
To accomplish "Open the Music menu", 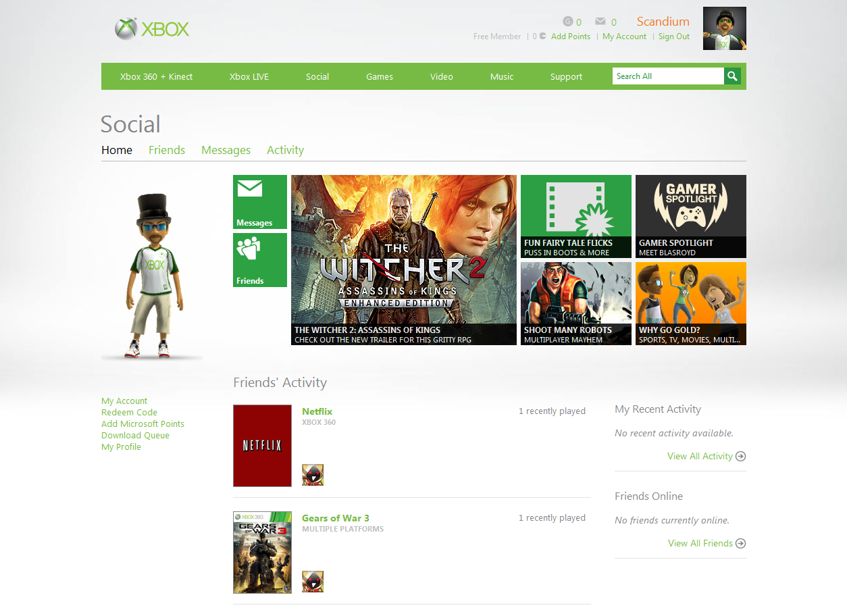I will (502, 76).
